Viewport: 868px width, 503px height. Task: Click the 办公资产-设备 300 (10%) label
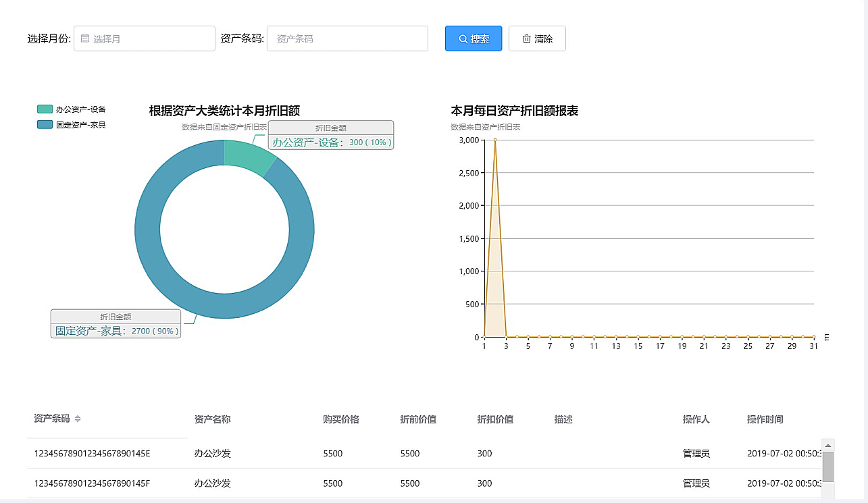click(x=331, y=142)
